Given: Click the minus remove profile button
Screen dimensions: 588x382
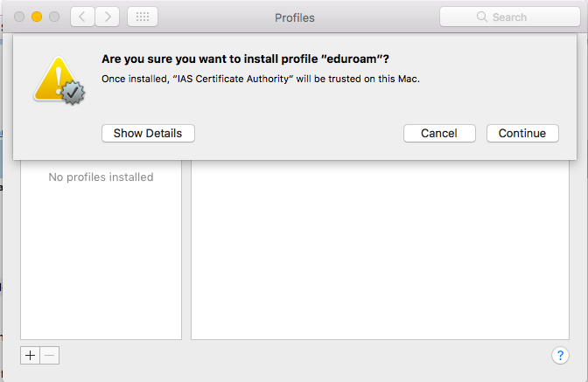Looking at the screenshot, I should point(49,355).
